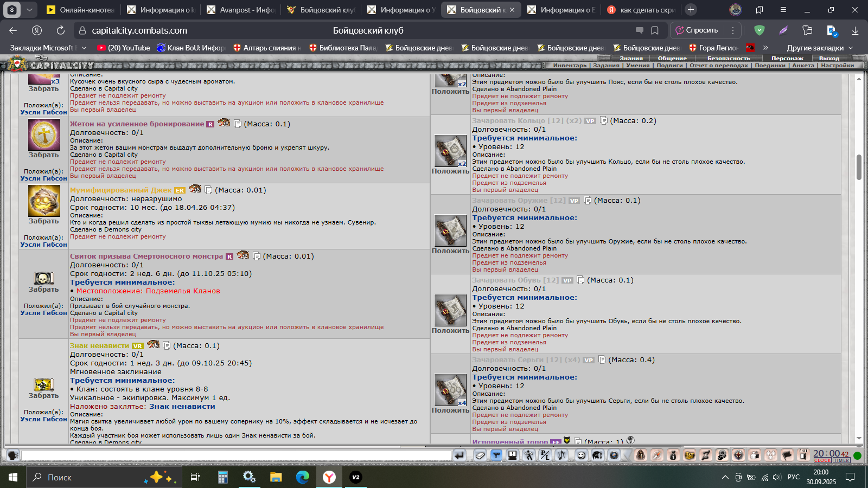Viewport: 868px width, 488px height.
Task: Click into the chat message input field
Action: 236,455
